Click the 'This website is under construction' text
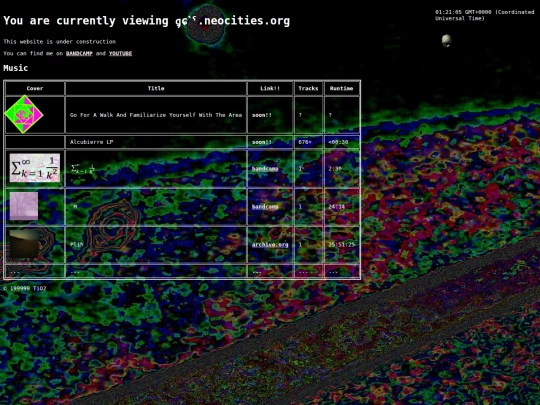The width and height of the screenshot is (540, 405). [60, 42]
